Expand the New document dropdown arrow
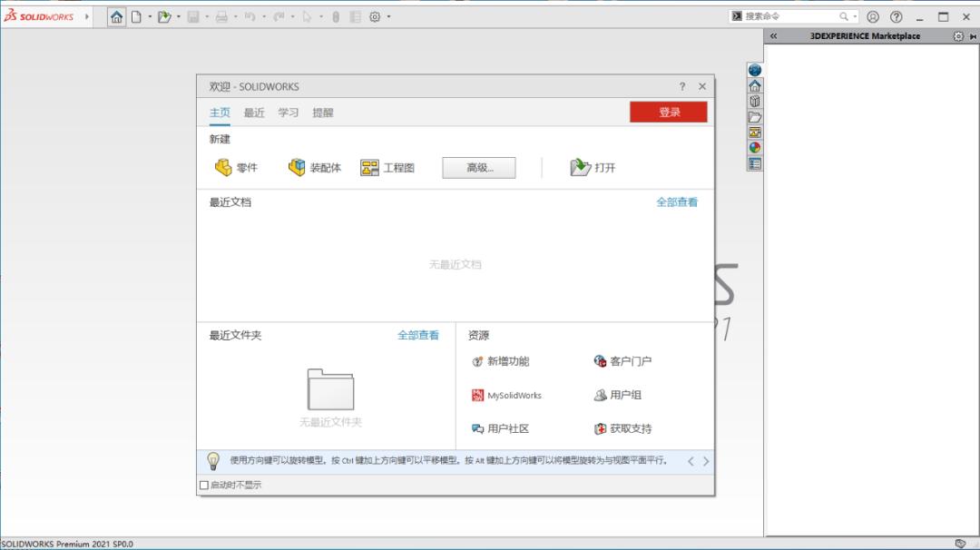Image resolution: width=980 pixels, height=550 pixels. click(x=150, y=16)
